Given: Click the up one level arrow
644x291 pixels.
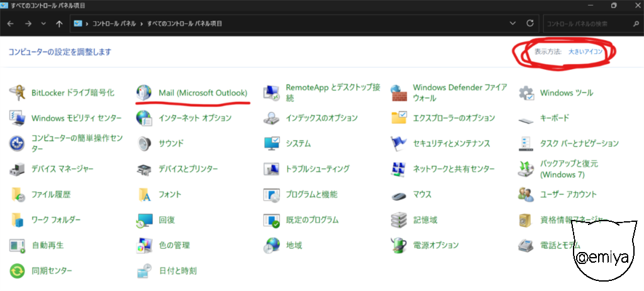Looking at the screenshot, I should (x=59, y=23).
